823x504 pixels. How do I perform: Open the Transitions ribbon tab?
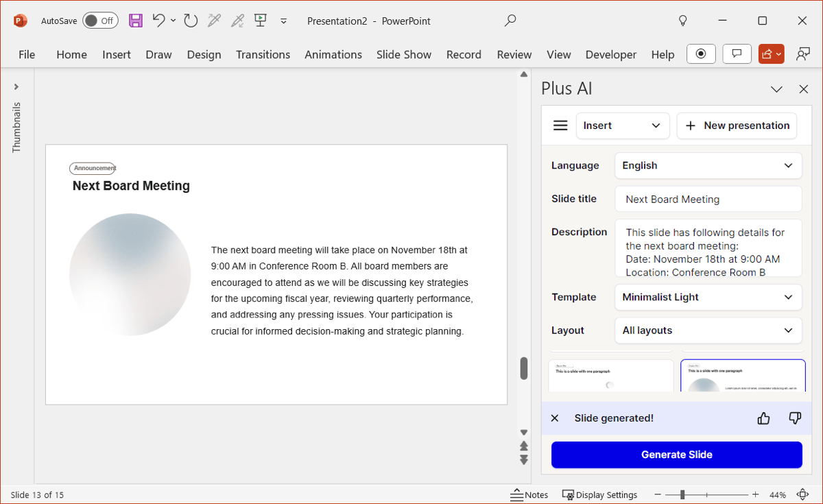tap(263, 54)
